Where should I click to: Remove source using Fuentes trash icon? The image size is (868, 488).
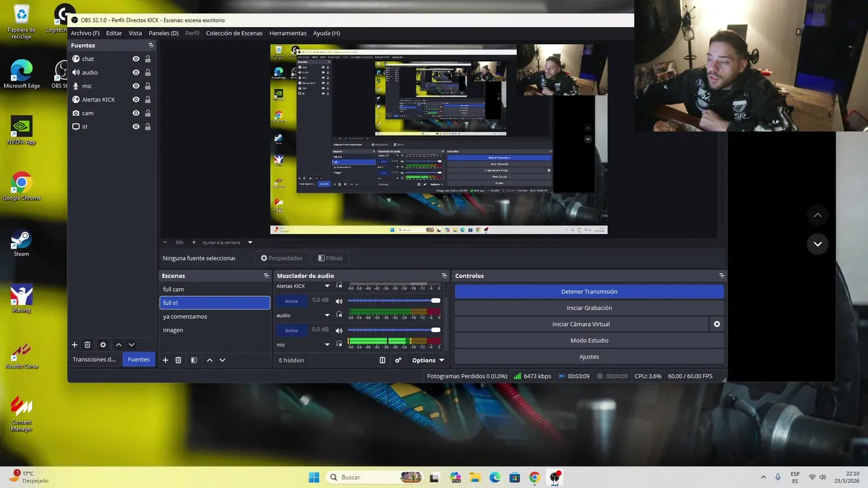tap(87, 344)
